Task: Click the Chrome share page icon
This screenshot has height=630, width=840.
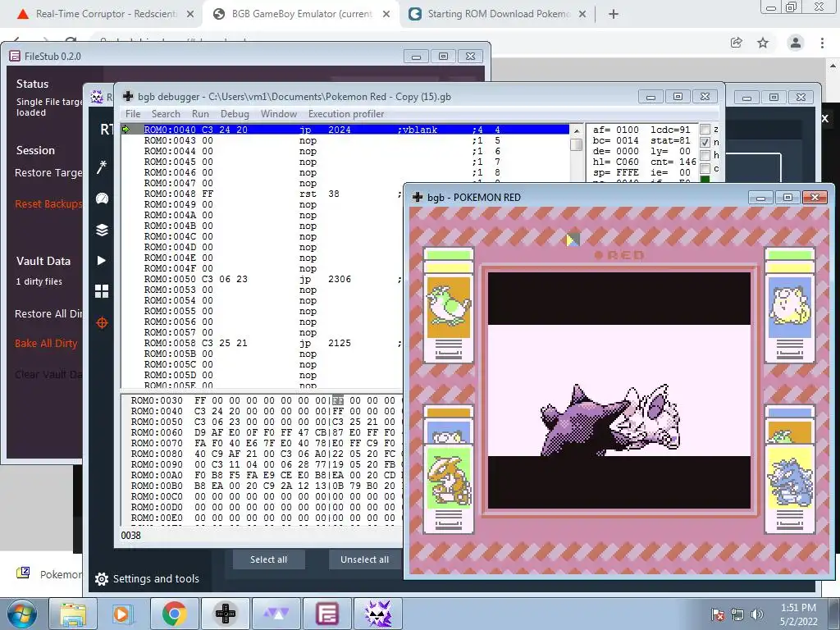Action: pos(737,43)
